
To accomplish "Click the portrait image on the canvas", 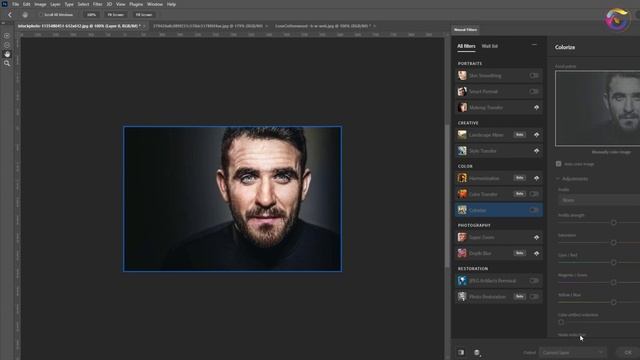I will pyautogui.click(x=233, y=199).
